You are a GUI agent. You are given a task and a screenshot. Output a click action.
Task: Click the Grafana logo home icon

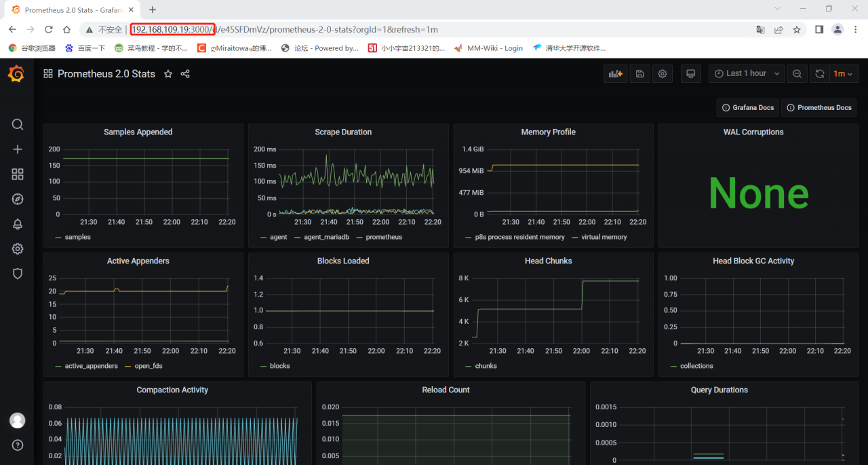[x=16, y=74]
